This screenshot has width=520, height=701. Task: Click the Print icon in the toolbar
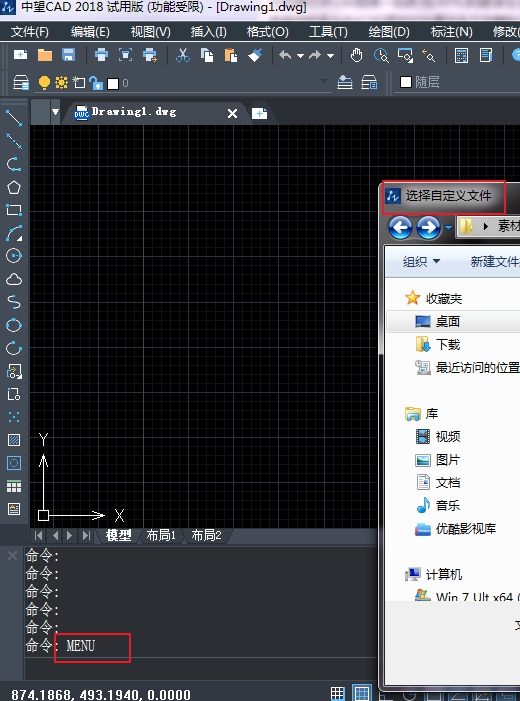pyautogui.click(x=101, y=55)
